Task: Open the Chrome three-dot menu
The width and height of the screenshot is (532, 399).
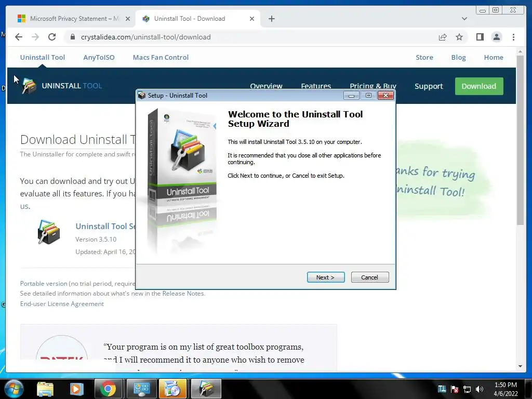Action: click(x=513, y=37)
